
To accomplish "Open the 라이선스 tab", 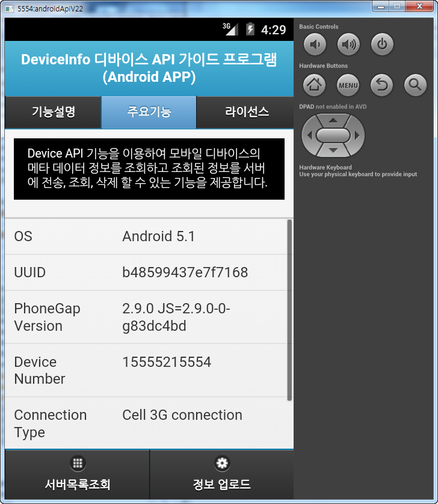I will pyautogui.click(x=246, y=112).
